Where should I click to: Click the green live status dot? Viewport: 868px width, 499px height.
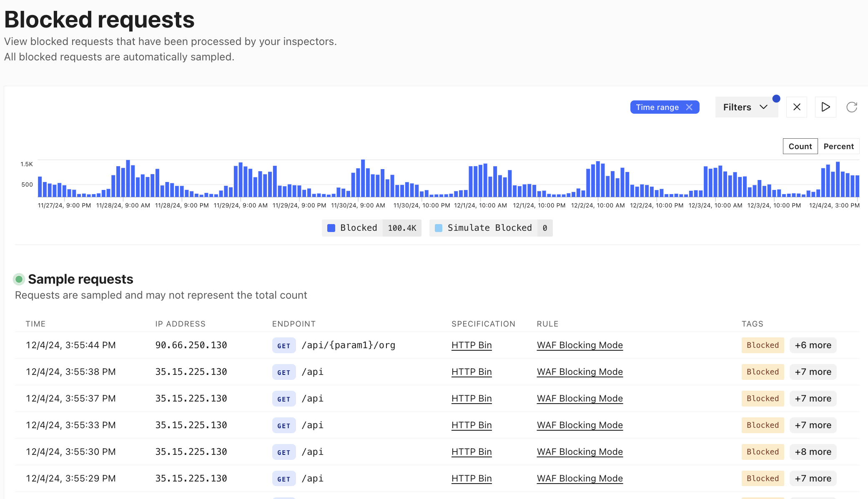pos(19,279)
